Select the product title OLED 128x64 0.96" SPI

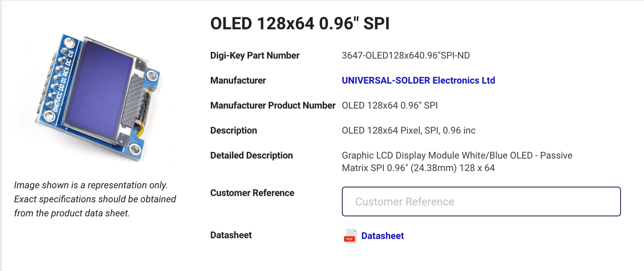[300, 24]
